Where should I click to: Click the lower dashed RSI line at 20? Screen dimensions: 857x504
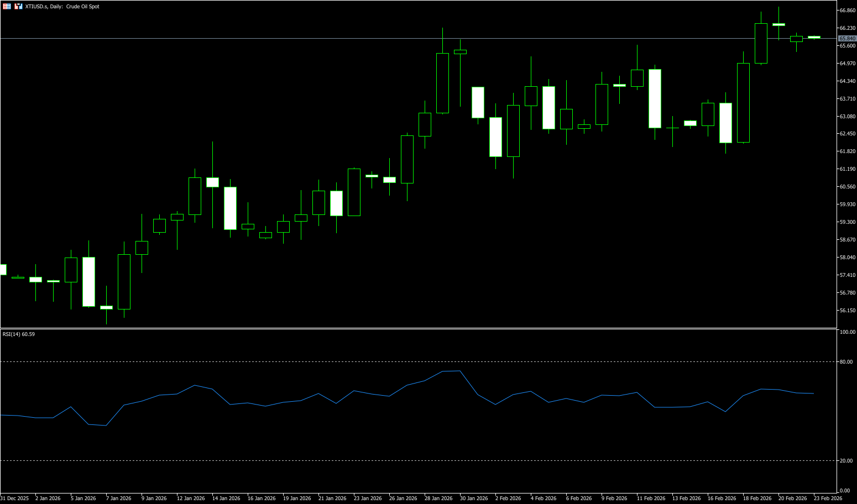(387, 461)
